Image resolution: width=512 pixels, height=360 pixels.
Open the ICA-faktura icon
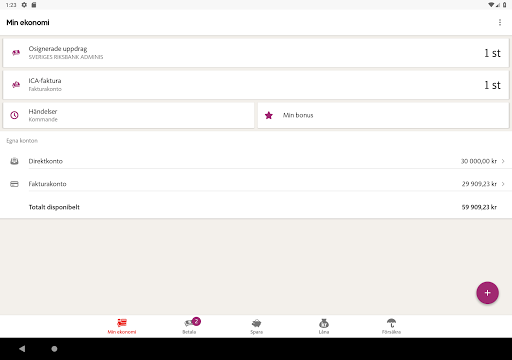pos(16,85)
